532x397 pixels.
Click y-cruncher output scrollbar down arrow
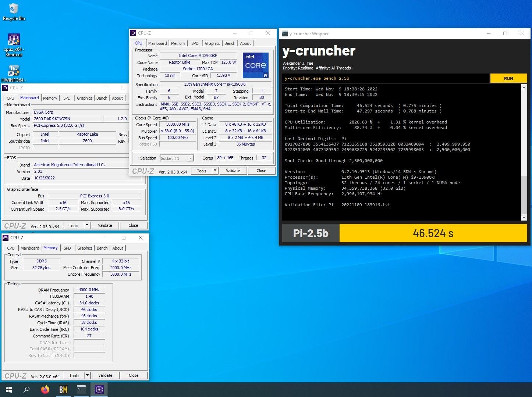524,218
